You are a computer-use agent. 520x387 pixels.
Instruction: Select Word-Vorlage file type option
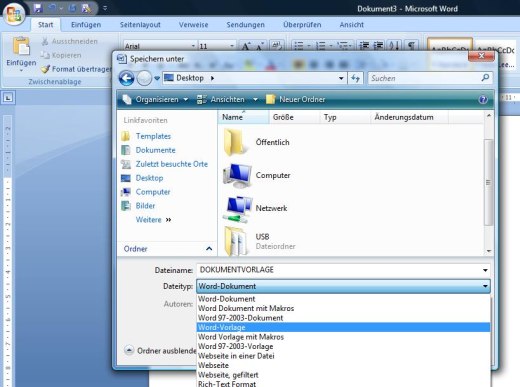[343, 327]
